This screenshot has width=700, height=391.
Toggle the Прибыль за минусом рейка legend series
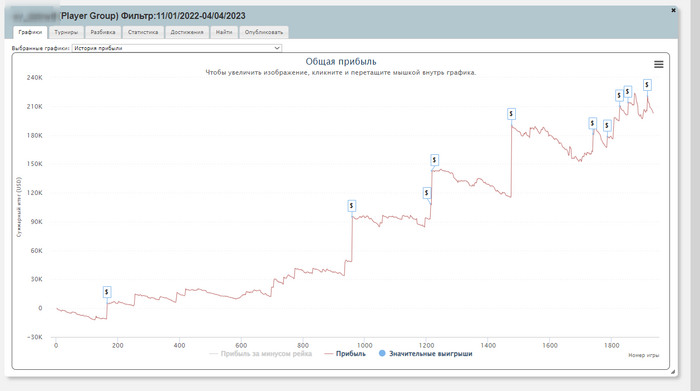point(261,354)
